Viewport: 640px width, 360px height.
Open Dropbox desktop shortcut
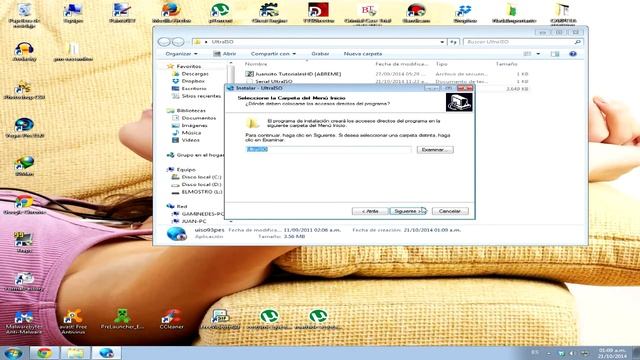click(464, 13)
